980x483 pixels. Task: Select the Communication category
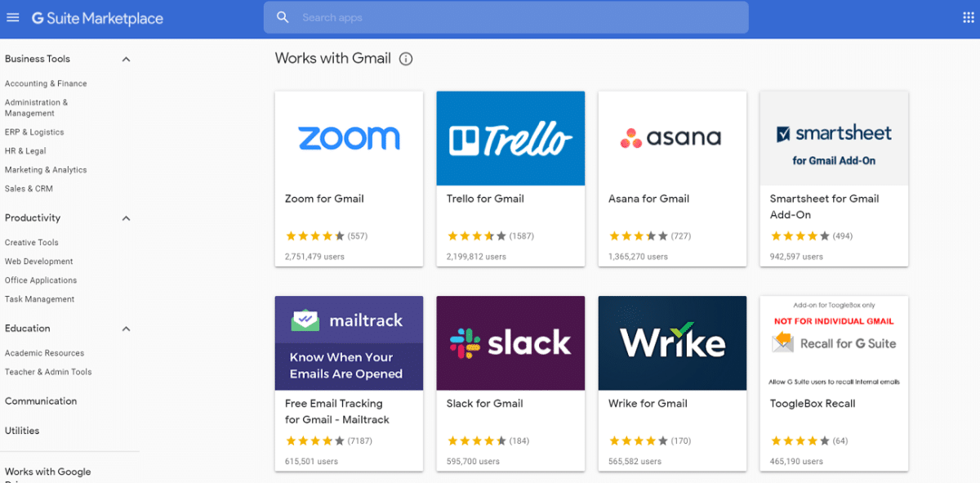pos(39,401)
